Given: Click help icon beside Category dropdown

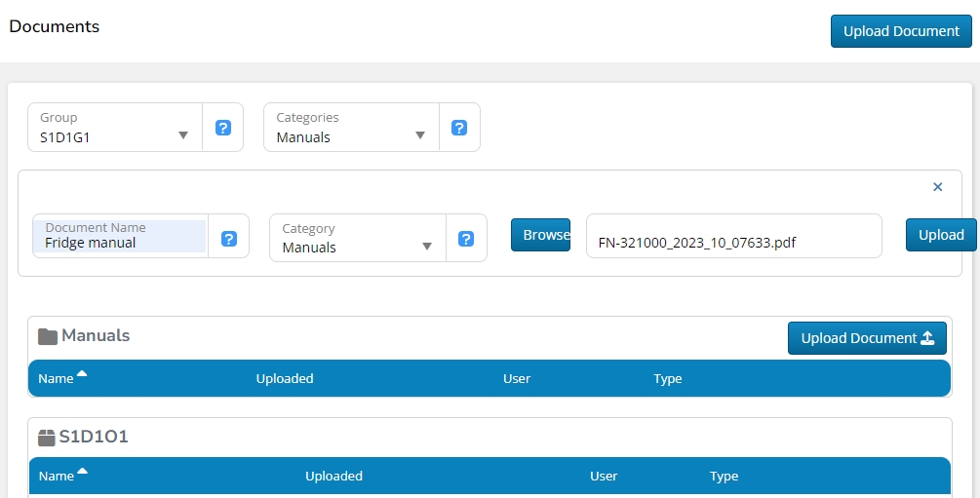Looking at the screenshot, I should 466,239.
